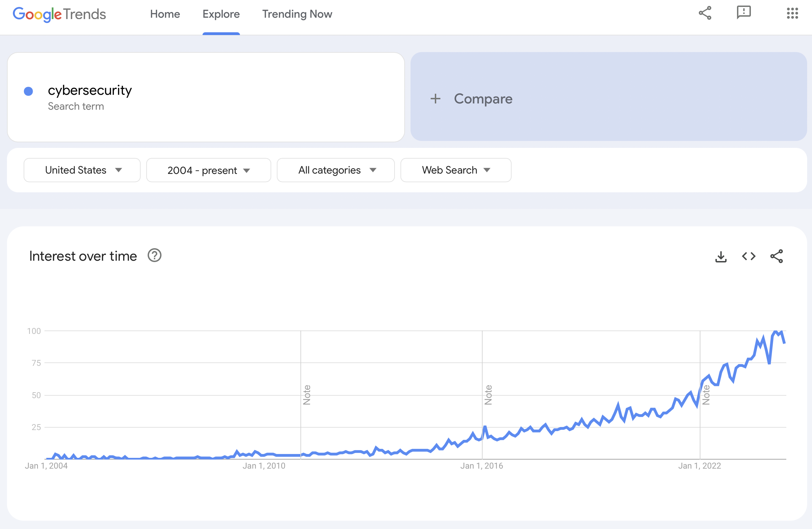
Task: Edit the cybersecurity search term field
Action: click(x=90, y=91)
